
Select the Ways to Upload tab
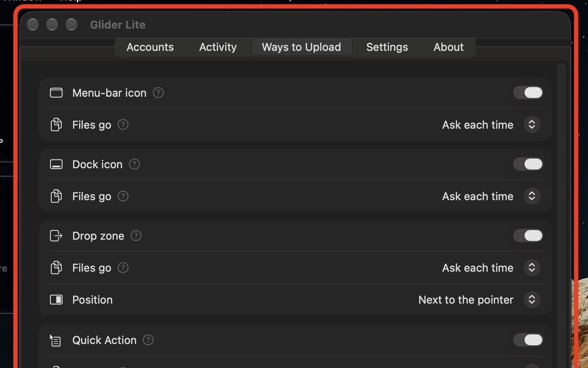tap(302, 47)
